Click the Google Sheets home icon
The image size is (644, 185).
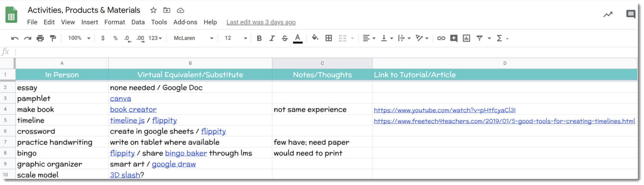[x=11, y=15]
